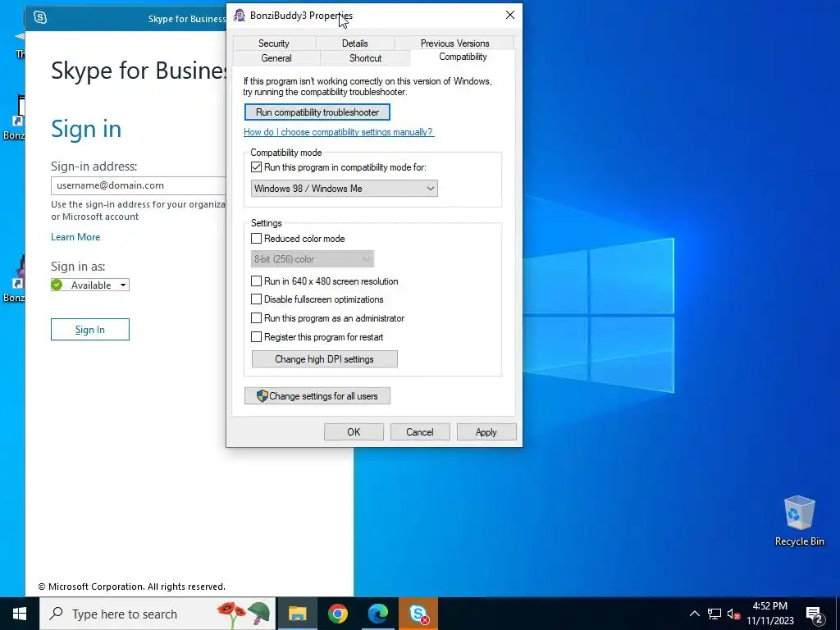Image resolution: width=840 pixels, height=630 pixels.
Task: Click Change settings for all users
Action: (317, 396)
